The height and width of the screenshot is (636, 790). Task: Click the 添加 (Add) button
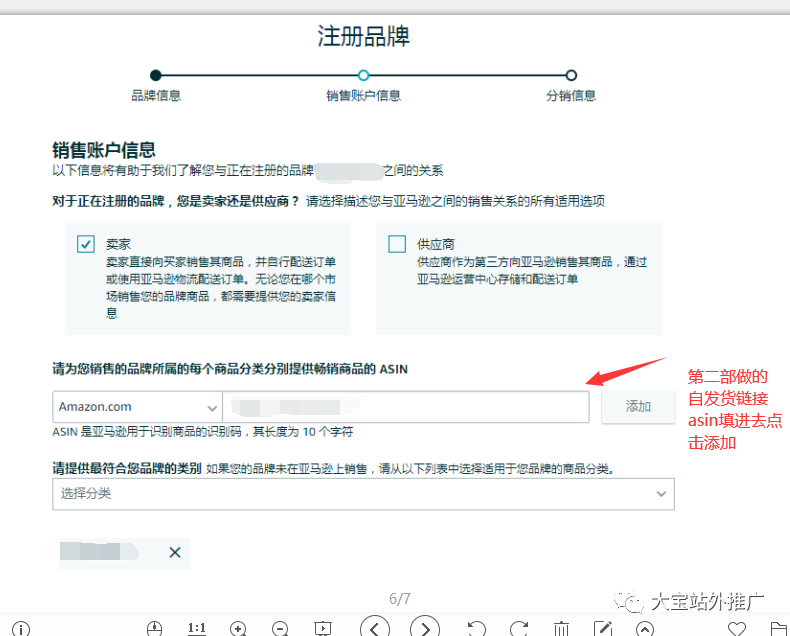[x=638, y=407]
